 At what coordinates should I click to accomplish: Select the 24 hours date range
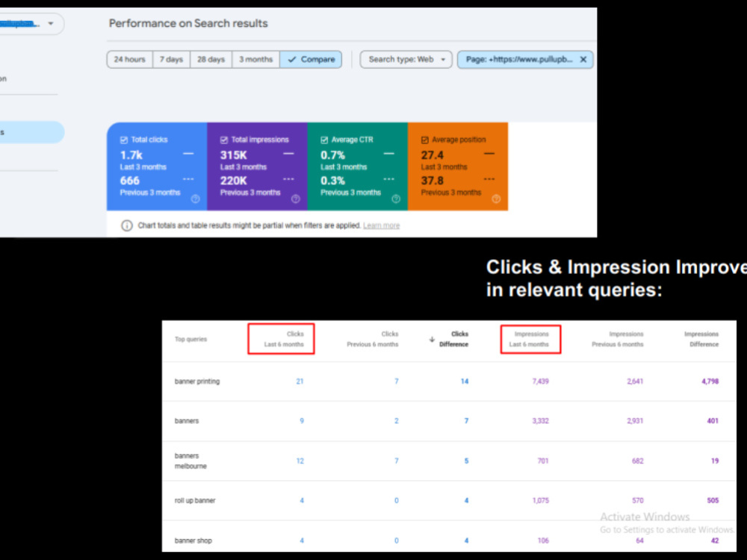coord(129,60)
